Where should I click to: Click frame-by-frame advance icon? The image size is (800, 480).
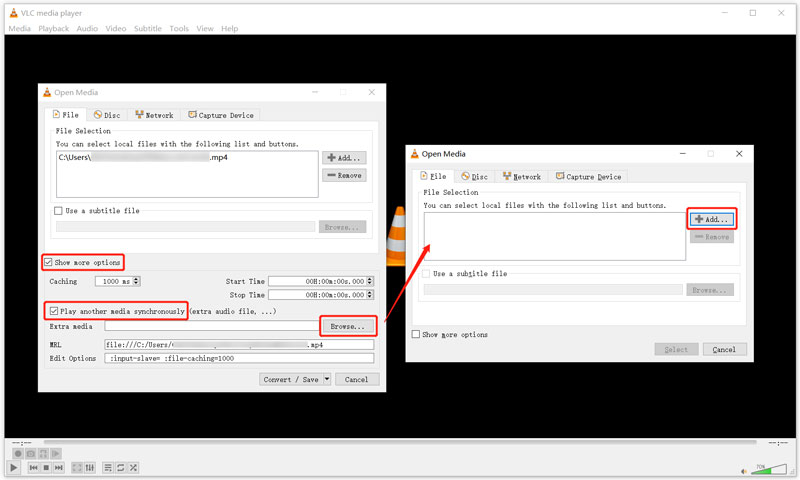[56, 453]
